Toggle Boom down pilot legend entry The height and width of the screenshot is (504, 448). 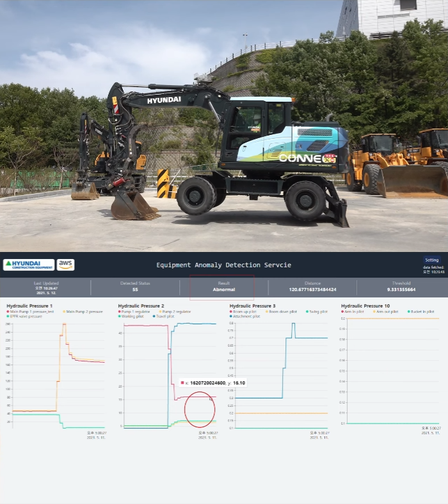point(282,311)
